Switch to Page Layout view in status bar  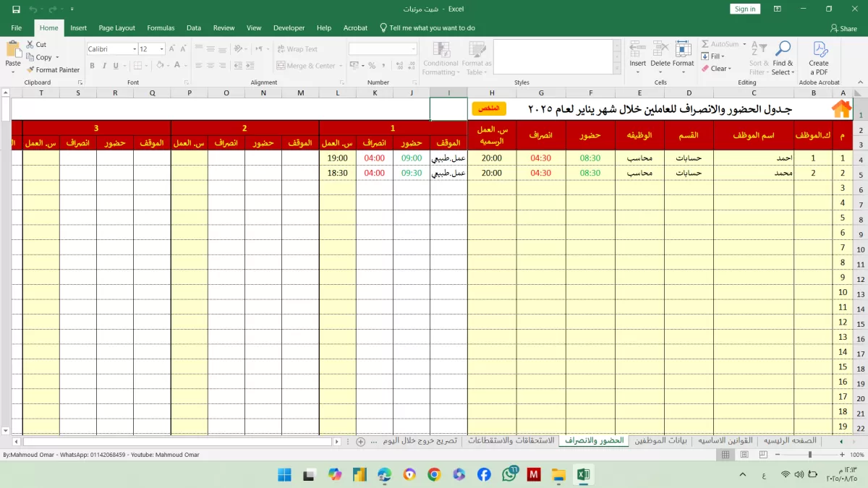point(744,455)
